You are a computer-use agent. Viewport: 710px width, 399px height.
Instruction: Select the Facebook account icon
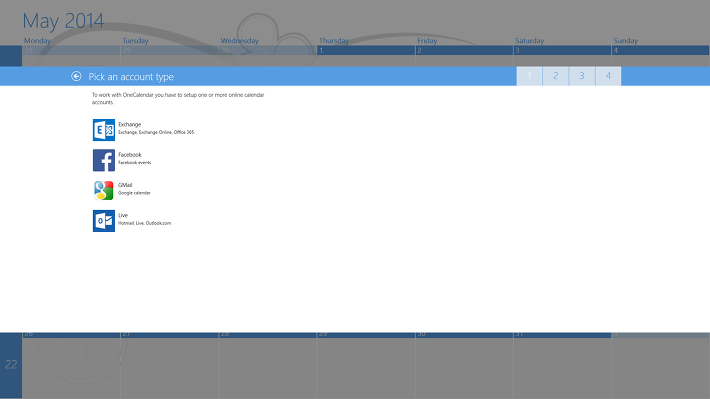tap(104, 160)
